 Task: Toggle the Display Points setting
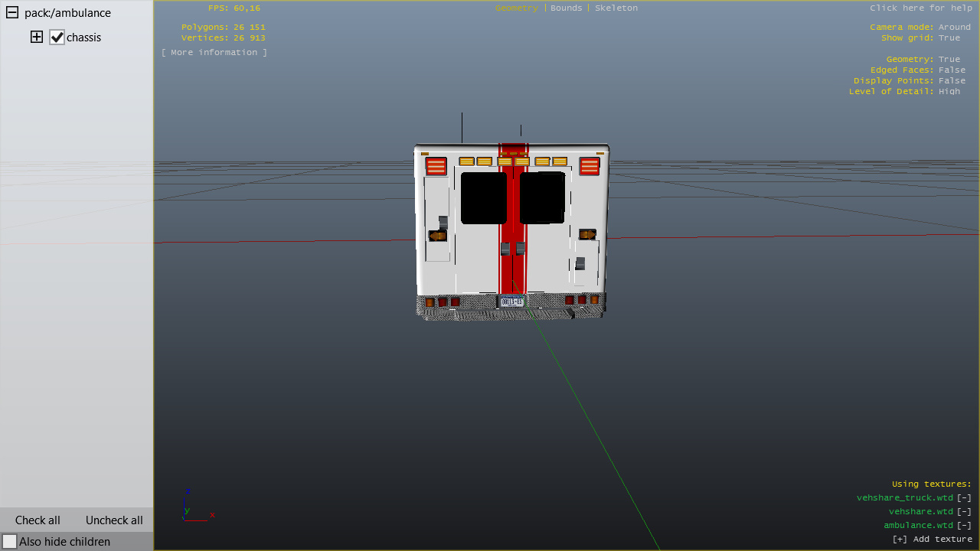(x=952, y=81)
